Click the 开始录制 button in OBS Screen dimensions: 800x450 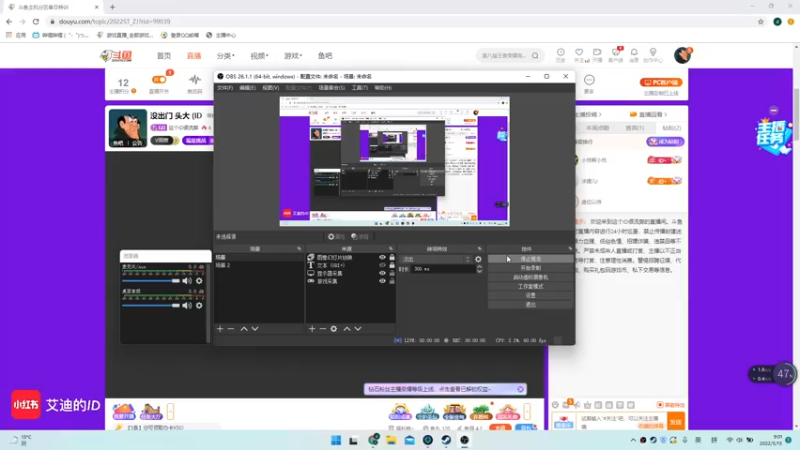(531, 268)
